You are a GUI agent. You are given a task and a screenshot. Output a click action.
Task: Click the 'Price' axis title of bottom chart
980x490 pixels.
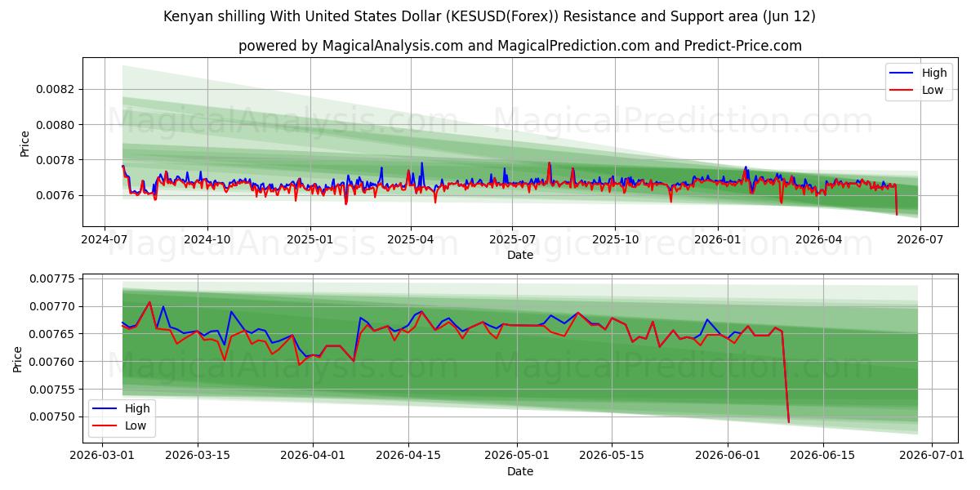point(18,359)
